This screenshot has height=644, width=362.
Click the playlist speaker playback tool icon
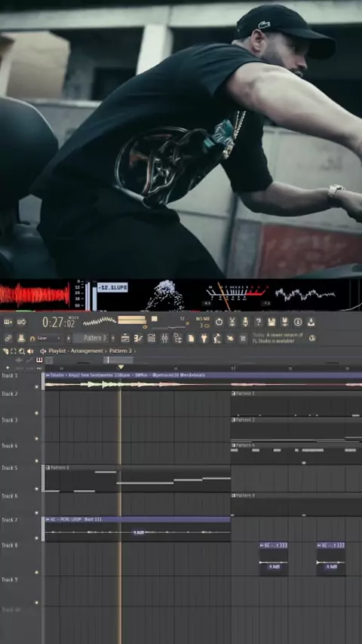click(x=30, y=351)
